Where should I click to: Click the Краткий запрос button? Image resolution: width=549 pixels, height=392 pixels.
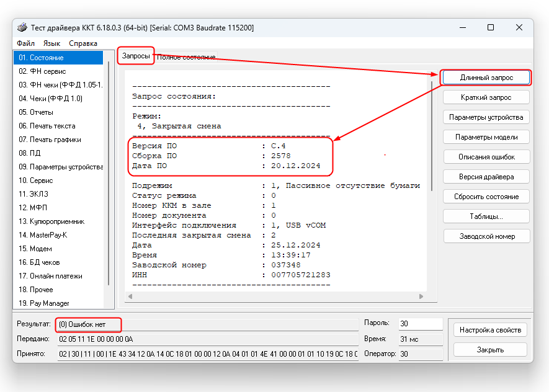486,97
